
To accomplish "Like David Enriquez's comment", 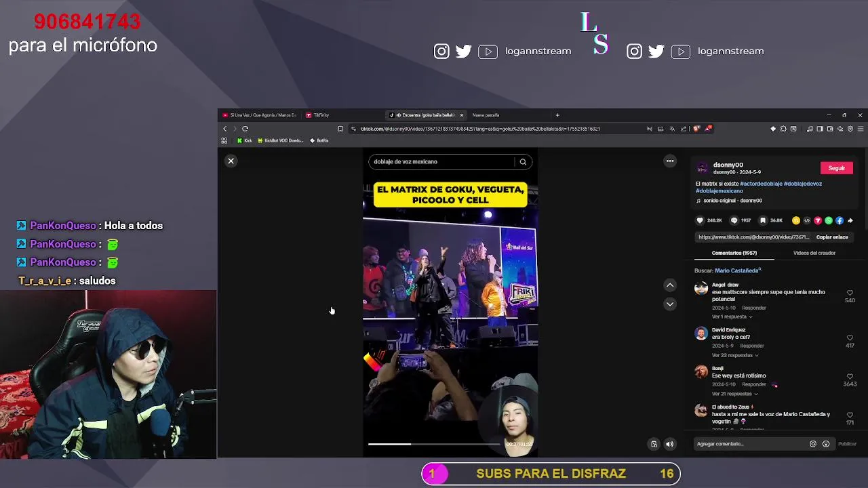I will pyautogui.click(x=850, y=338).
